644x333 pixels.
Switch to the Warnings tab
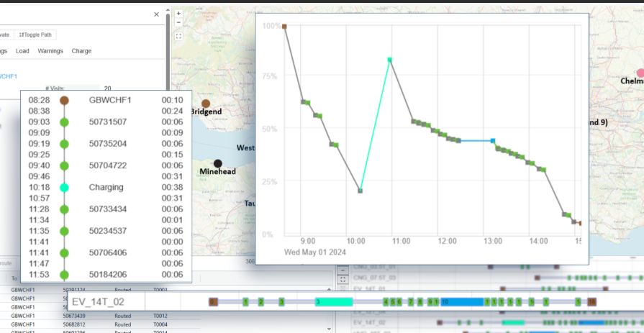tap(50, 51)
